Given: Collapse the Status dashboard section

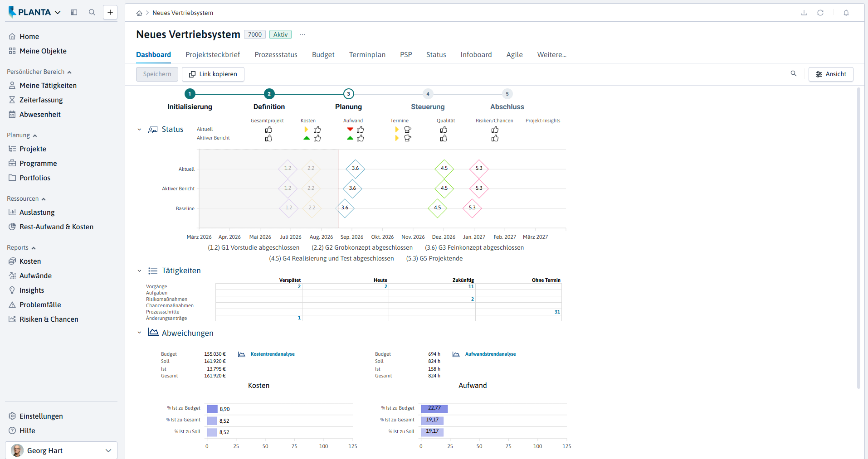Looking at the screenshot, I should [x=139, y=130].
